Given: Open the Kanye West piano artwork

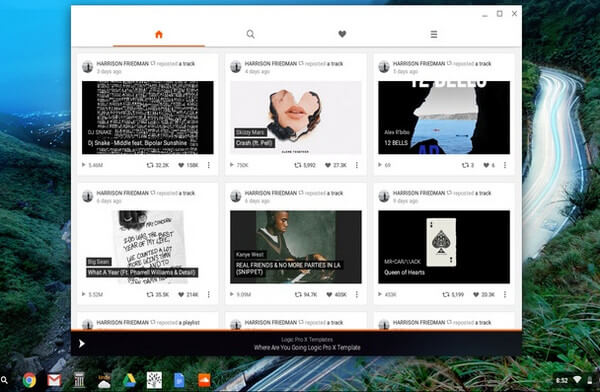Looking at the screenshot, I should click(296, 247).
